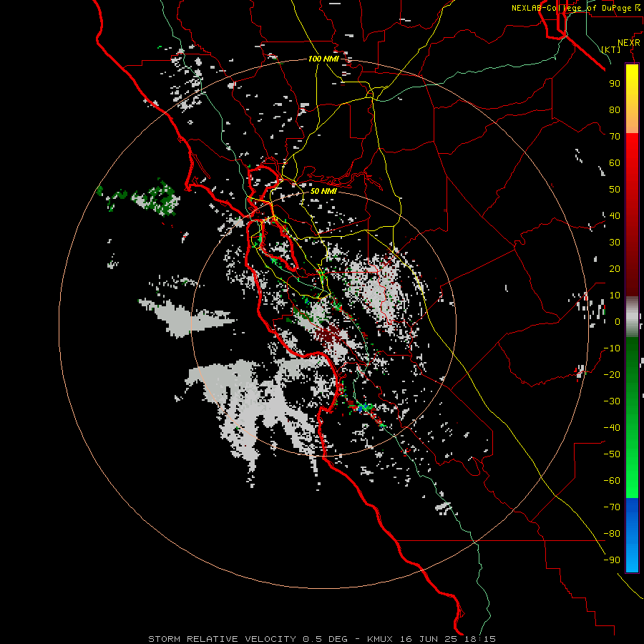The image size is (644, 644).
Task: Click the positive 90 scale value
Action: coord(615,84)
